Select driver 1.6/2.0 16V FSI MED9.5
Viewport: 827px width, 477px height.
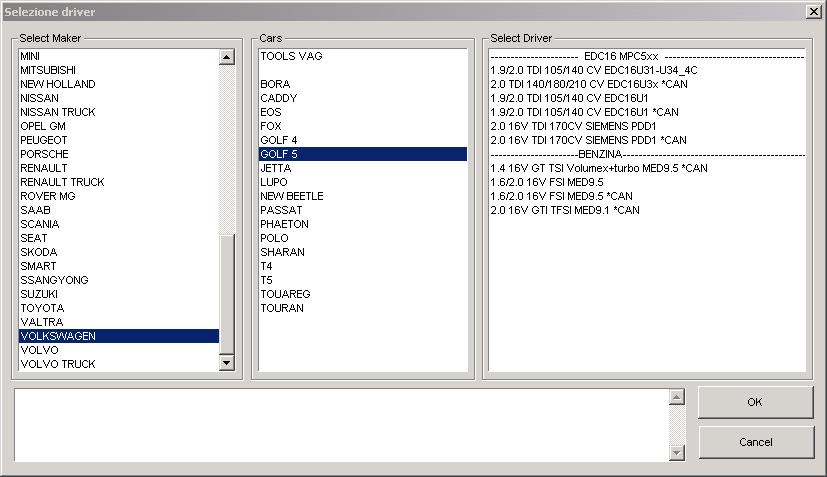point(647,182)
